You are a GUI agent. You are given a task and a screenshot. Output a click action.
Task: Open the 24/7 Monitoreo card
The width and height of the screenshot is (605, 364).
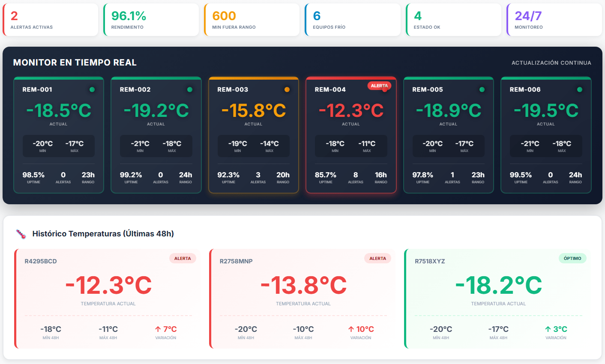pyautogui.click(x=554, y=20)
